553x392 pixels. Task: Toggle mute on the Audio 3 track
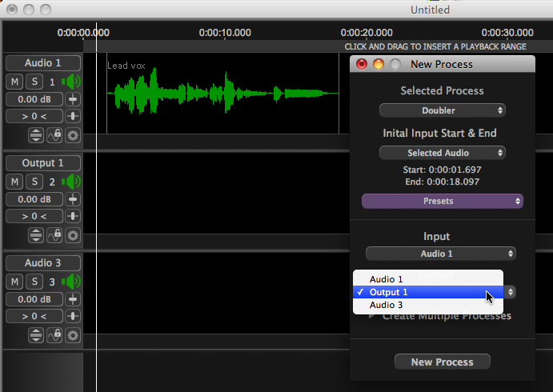(x=15, y=282)
